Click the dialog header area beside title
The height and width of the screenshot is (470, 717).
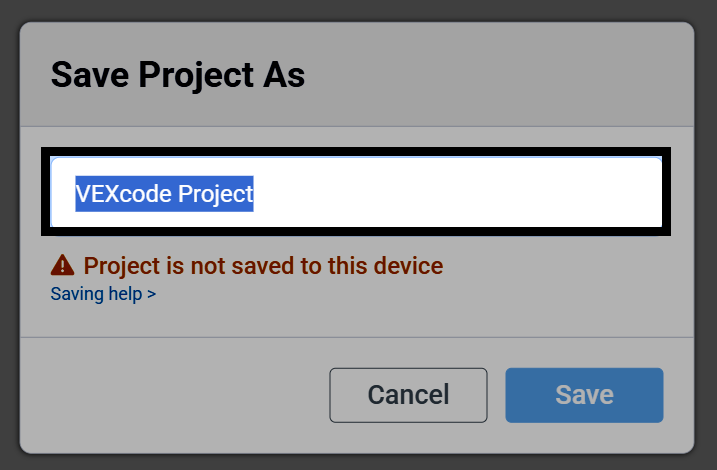[498, 75]
